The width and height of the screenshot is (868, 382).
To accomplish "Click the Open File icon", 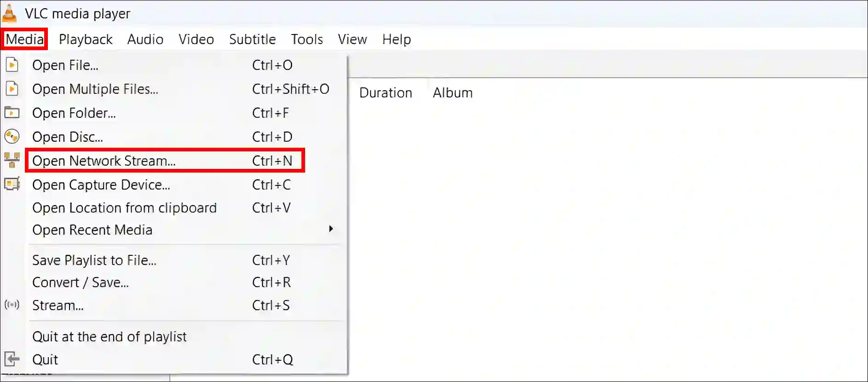I will click(12, 65).
